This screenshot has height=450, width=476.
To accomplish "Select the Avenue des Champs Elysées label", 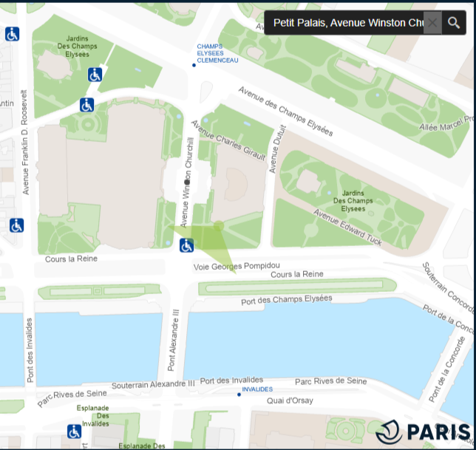I will 285,112.
